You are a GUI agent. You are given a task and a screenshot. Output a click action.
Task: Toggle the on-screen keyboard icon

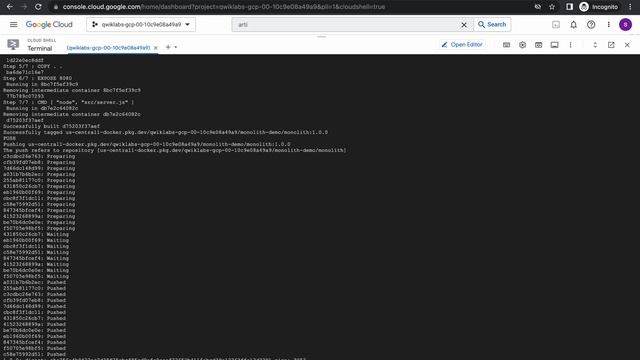pyautogui.click(x=507, y=45)
